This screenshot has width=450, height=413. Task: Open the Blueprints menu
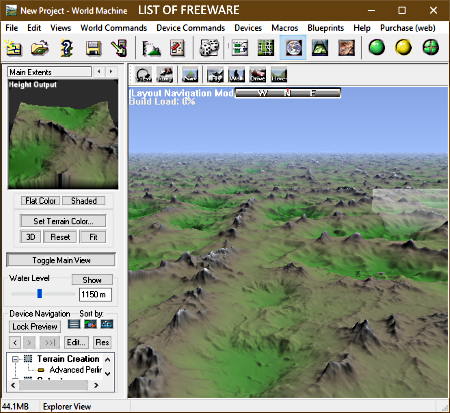pos(326,28)
